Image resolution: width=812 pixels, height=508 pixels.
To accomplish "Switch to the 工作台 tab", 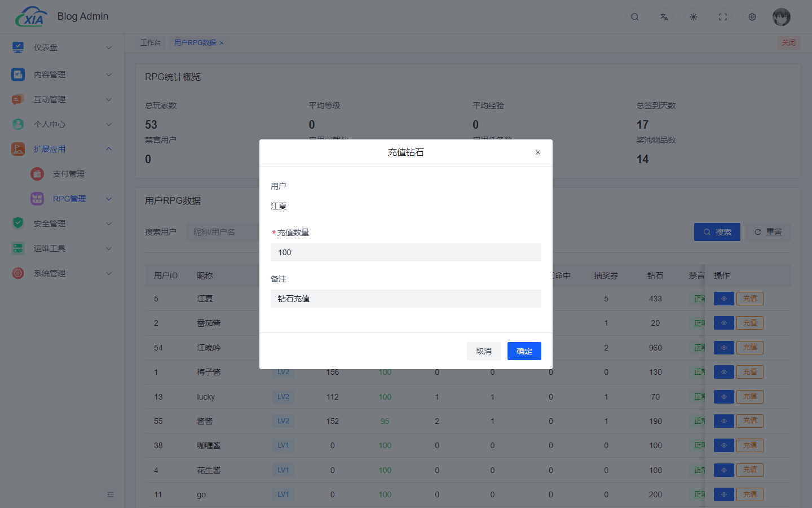I will [x=151, y=43].
